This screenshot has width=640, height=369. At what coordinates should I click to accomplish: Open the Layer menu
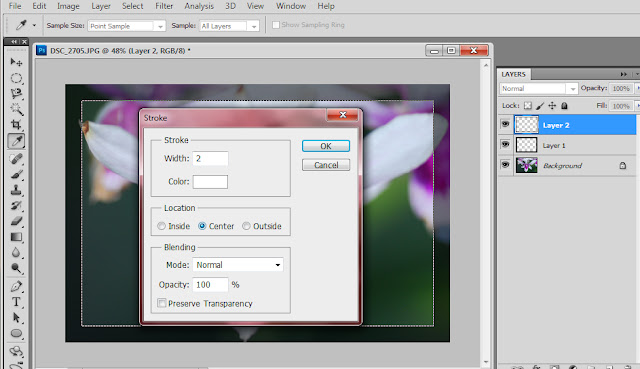pos(101,6)
